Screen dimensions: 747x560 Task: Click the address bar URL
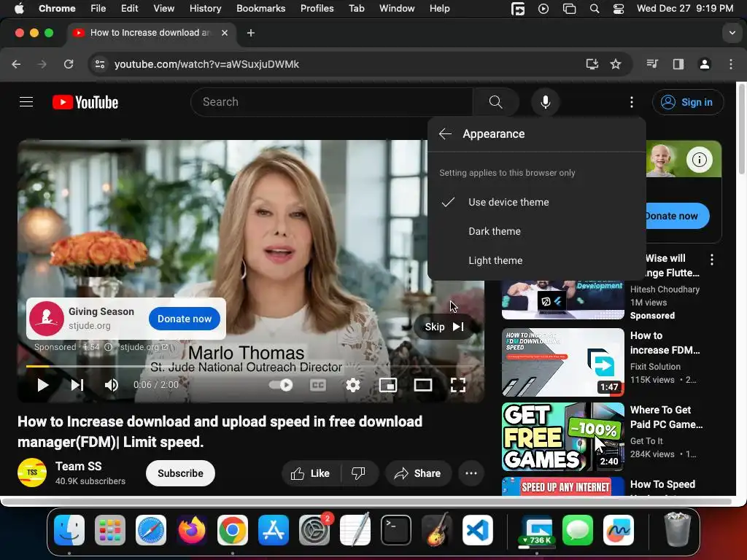[206, 64]
